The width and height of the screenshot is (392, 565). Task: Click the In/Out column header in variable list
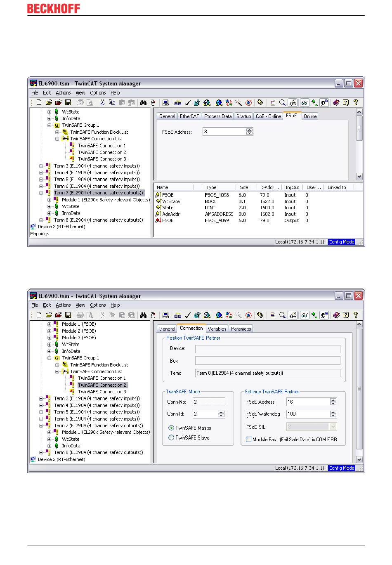tap(293, 187)
